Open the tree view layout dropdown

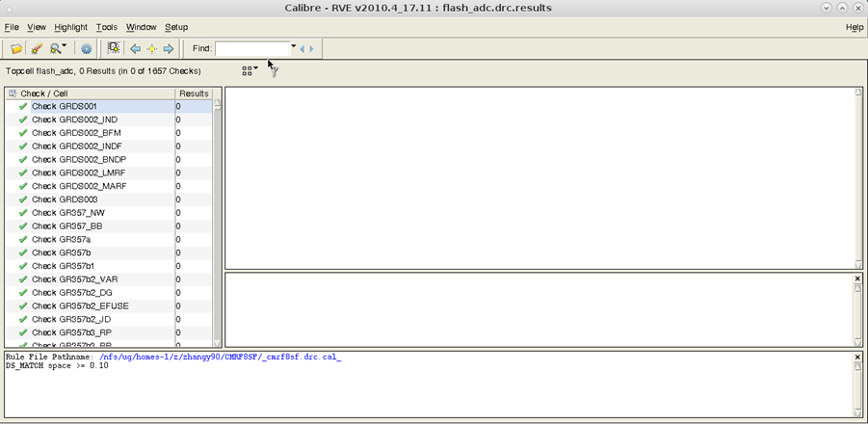click(x=250, y=70)
